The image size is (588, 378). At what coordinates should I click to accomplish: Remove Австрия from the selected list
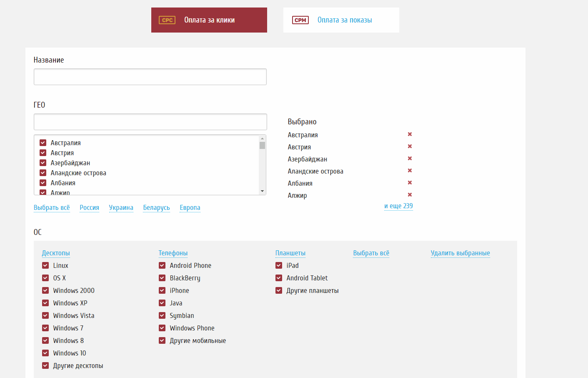point(410,146)
